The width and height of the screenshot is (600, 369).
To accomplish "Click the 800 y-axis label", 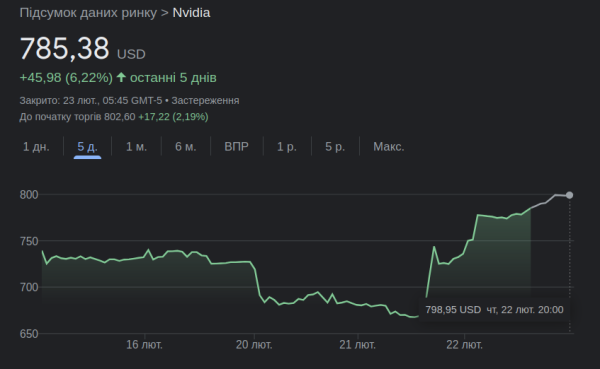I will (x=29, y=195).
